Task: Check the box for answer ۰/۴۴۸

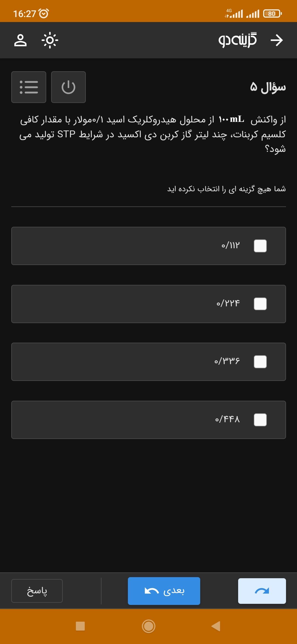Action: tap(260, 420)
